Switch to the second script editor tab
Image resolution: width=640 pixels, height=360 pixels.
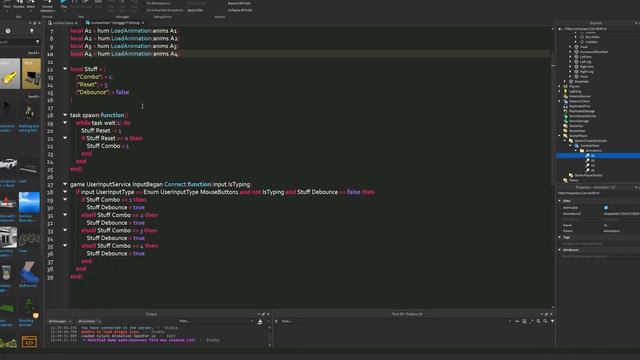114,23
